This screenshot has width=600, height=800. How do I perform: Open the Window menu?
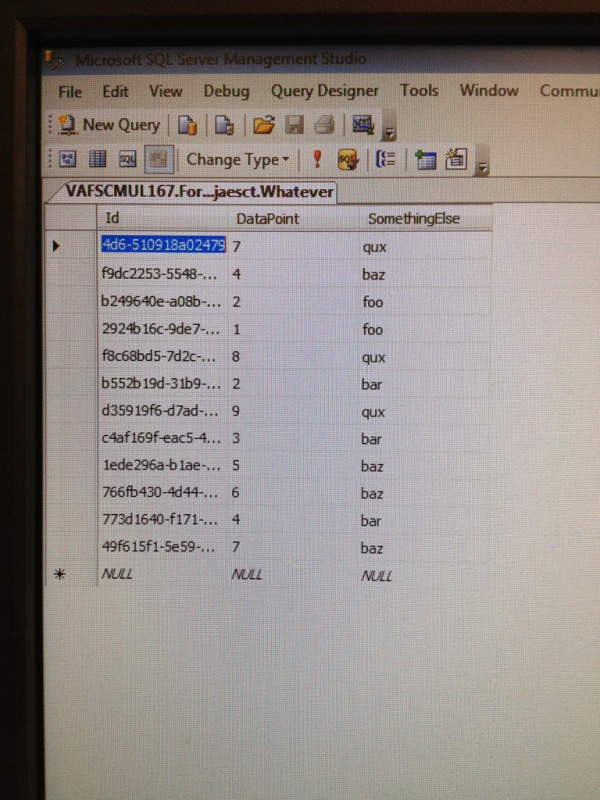click(489, 90)
